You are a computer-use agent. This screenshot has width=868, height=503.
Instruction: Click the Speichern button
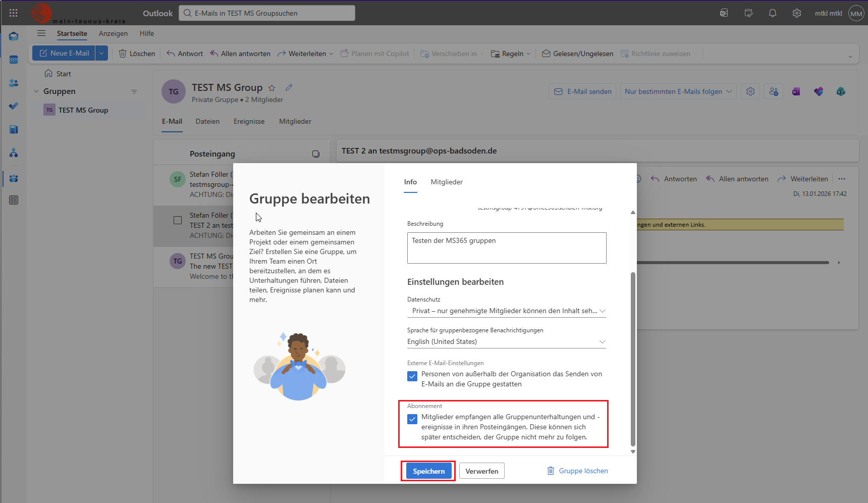tap(428, 471)
